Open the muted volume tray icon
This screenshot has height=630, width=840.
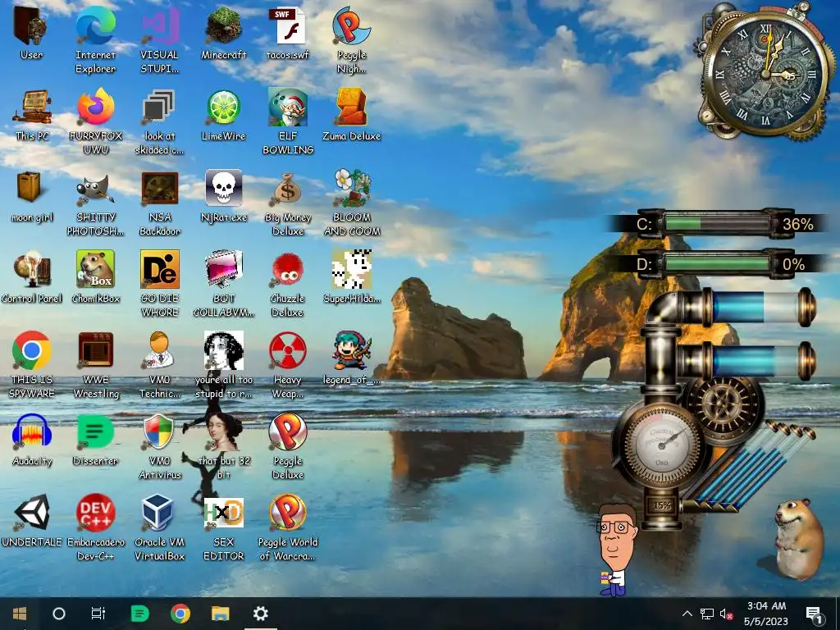pos(726,614)
